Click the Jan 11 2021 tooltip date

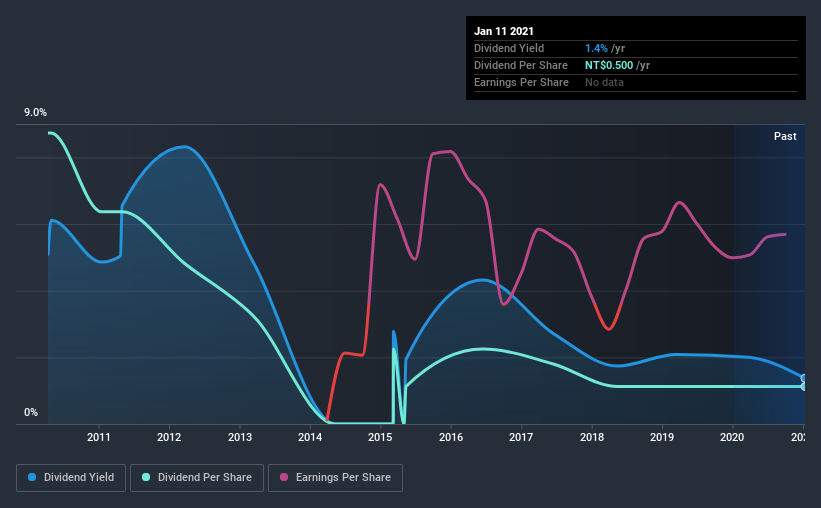[x=504, y=31]
